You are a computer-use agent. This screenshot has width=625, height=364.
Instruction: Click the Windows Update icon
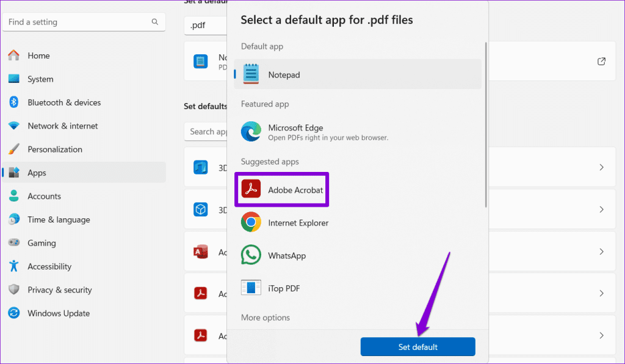click(13, 313)
